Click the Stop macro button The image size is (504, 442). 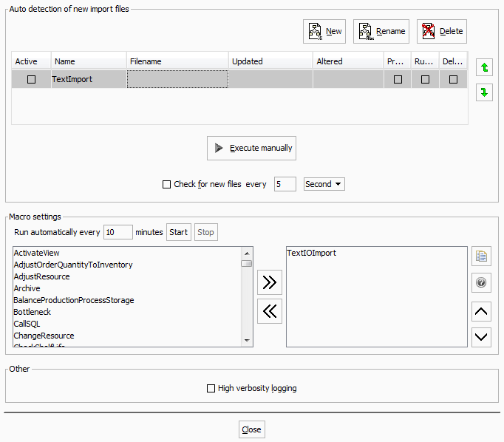(x=205, y=232)
